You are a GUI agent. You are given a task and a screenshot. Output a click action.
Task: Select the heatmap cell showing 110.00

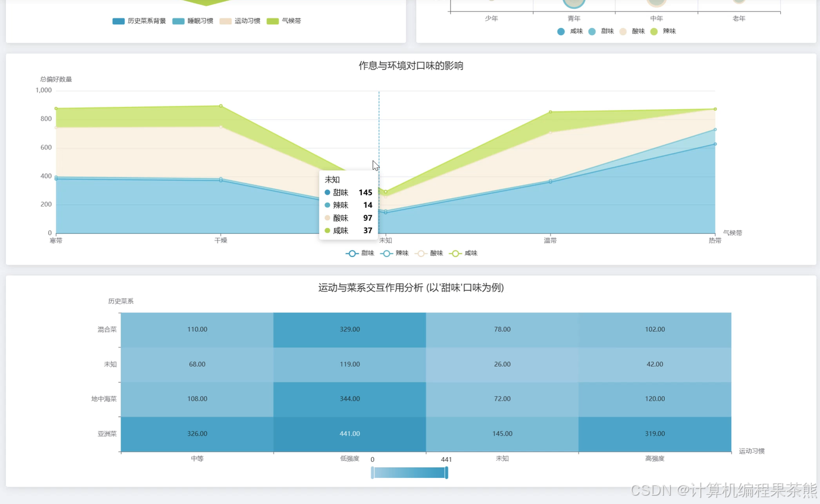(x=197, y=329)
